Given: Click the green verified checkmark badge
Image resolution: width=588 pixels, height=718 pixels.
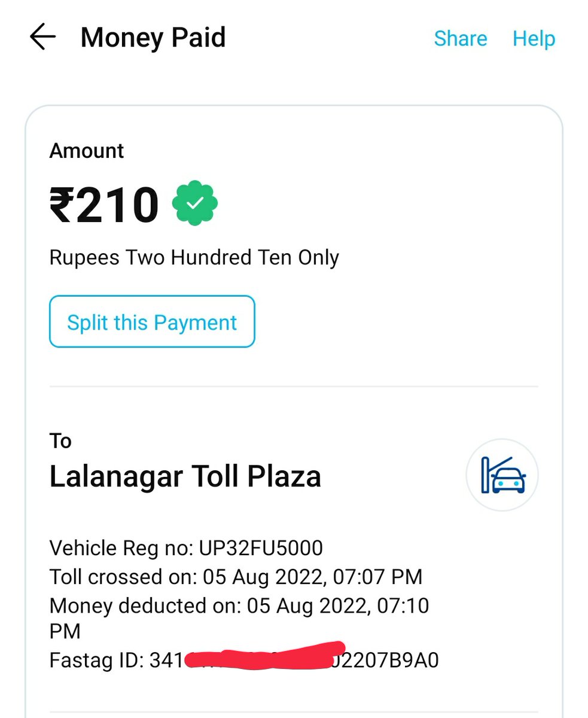Looking at the screenshot, I should click(x=195, y=203).
